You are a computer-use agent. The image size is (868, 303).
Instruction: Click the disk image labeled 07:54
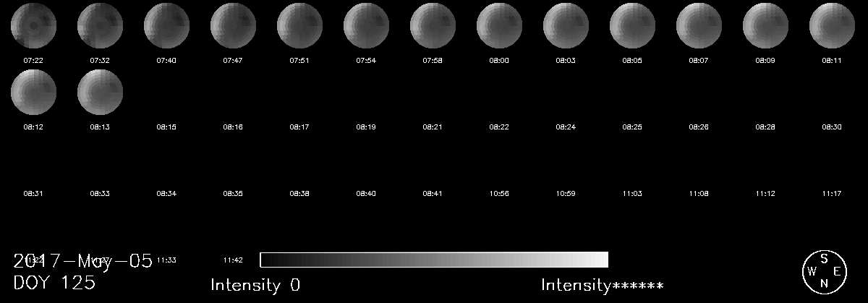coord(366,25)
